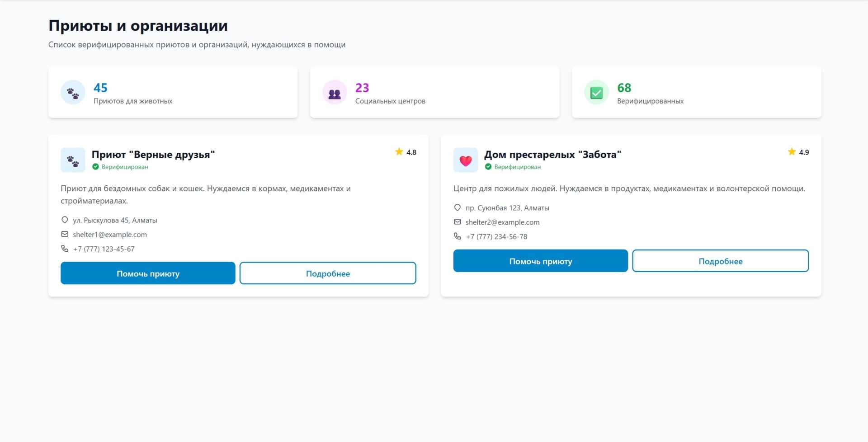Click the phone number +7 (777) 234-56-78
The width and height of the screenshot is (868, 442).
point(496,236)
